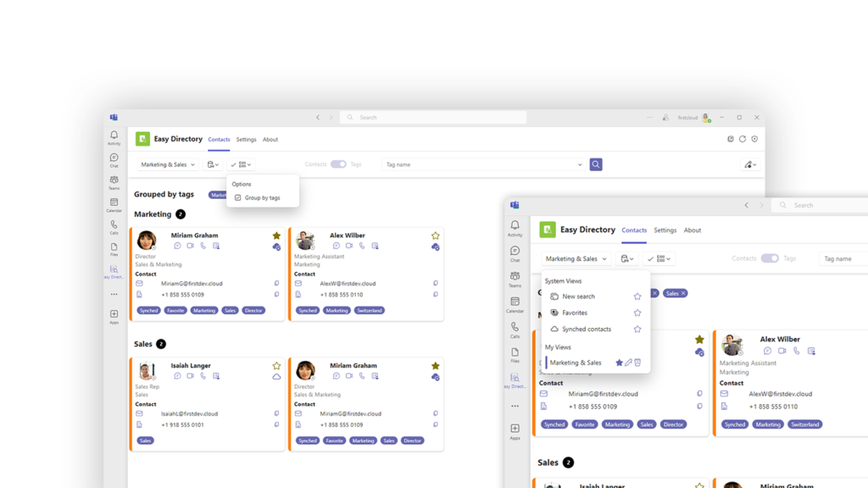Start chat with Alex Wilber in back window
Screen dimensions: 868x488
(336, 246)
